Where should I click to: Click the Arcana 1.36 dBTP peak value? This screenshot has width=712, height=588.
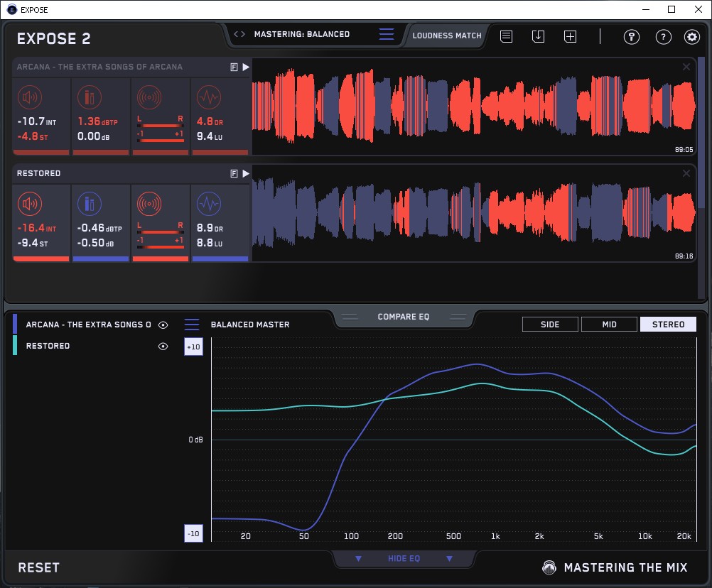pos(97,121)
